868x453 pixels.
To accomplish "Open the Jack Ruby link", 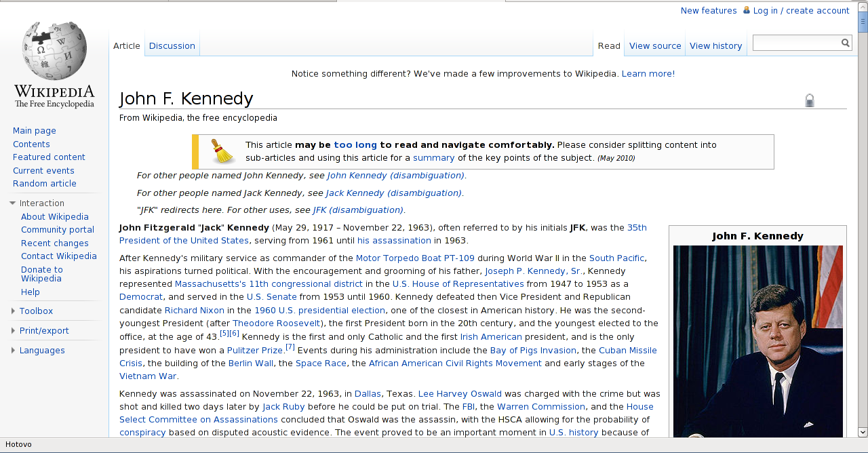I will (x=283, y=407).
